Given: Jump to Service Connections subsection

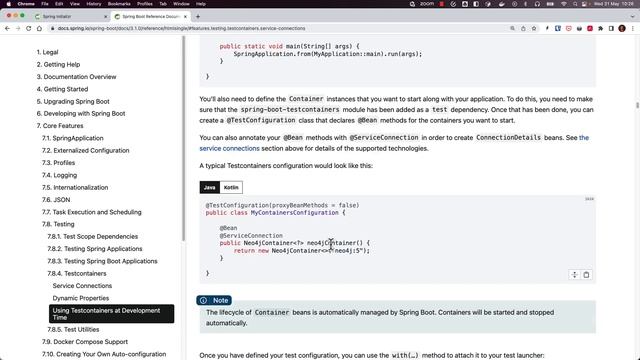Looking at the screenshot, I should click(82, 286).
